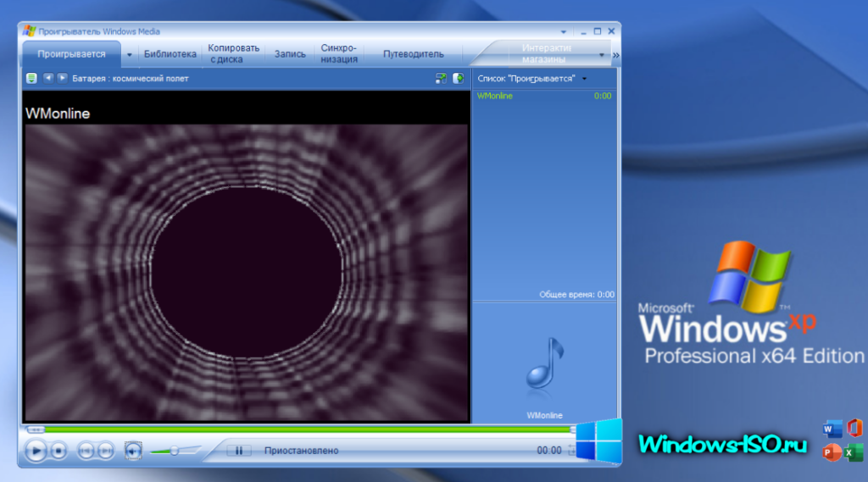Click the Приостановлено status text
The height and width of the screenshot is (482, 868).
click(x=301, y=451)
